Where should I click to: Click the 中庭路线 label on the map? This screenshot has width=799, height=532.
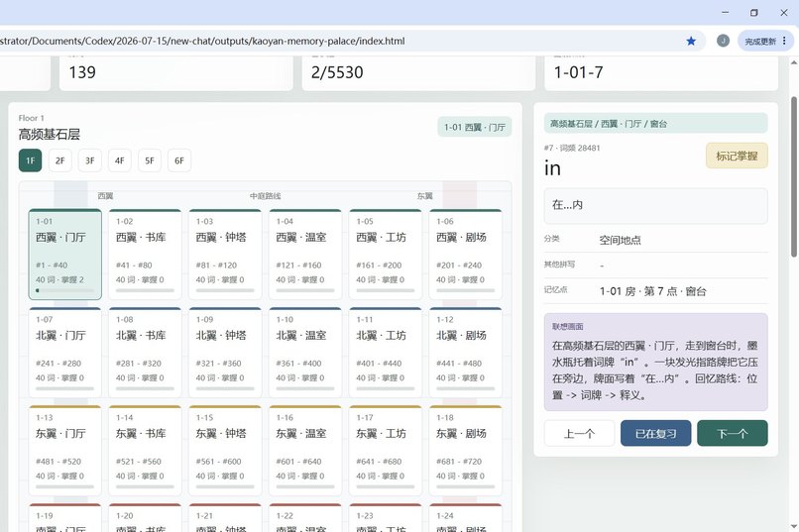(x=265, y=196)
